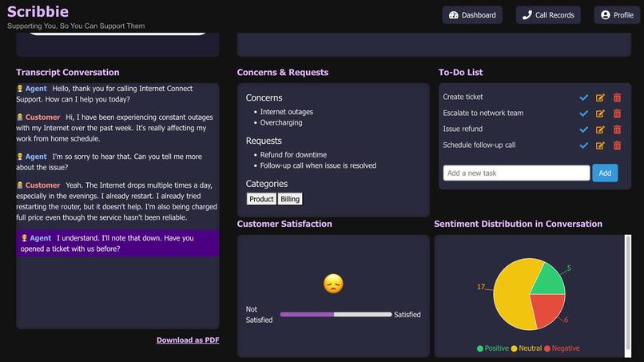Click the Profile user icon
The image size is (644, 362).
(606, 15)
